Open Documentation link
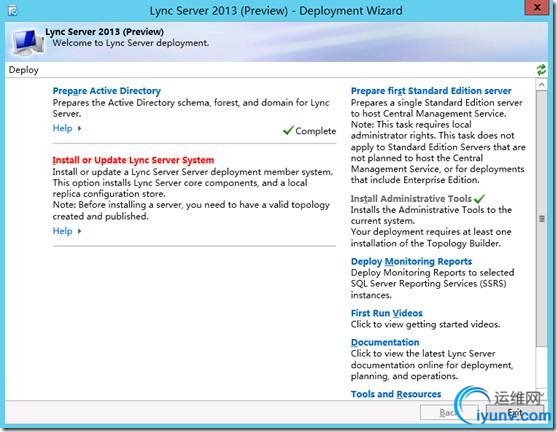The image size is (557, 432). (385, 342)
